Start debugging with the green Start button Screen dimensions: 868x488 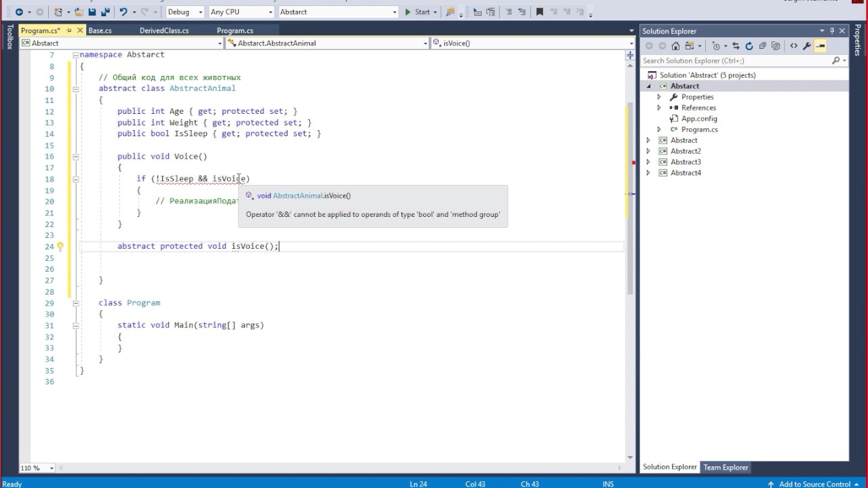point(417,12)
